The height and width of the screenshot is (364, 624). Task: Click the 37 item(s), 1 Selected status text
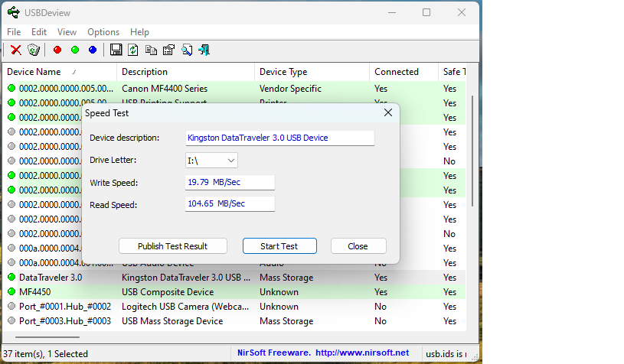45,353
